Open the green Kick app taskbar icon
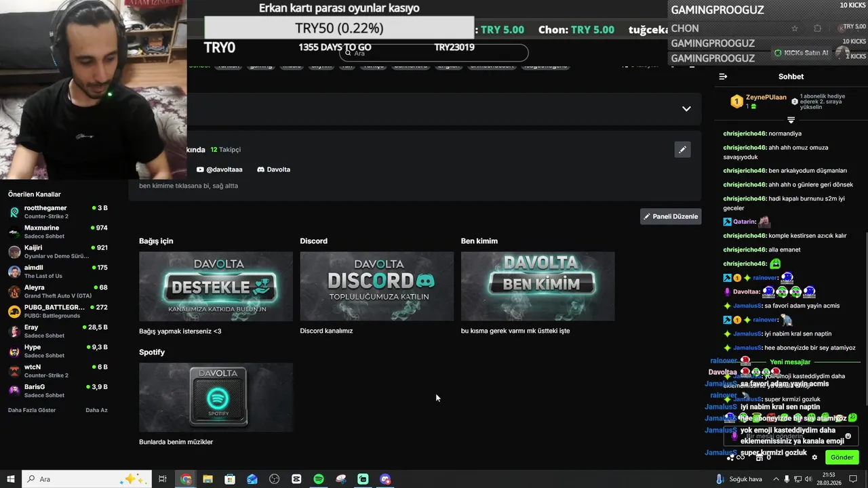 pos(363,479)
